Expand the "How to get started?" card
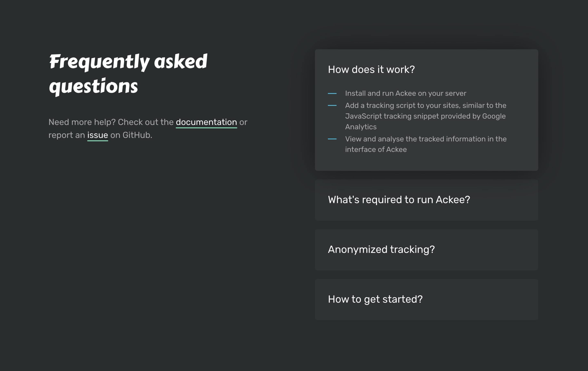 [x=426, y=300]
